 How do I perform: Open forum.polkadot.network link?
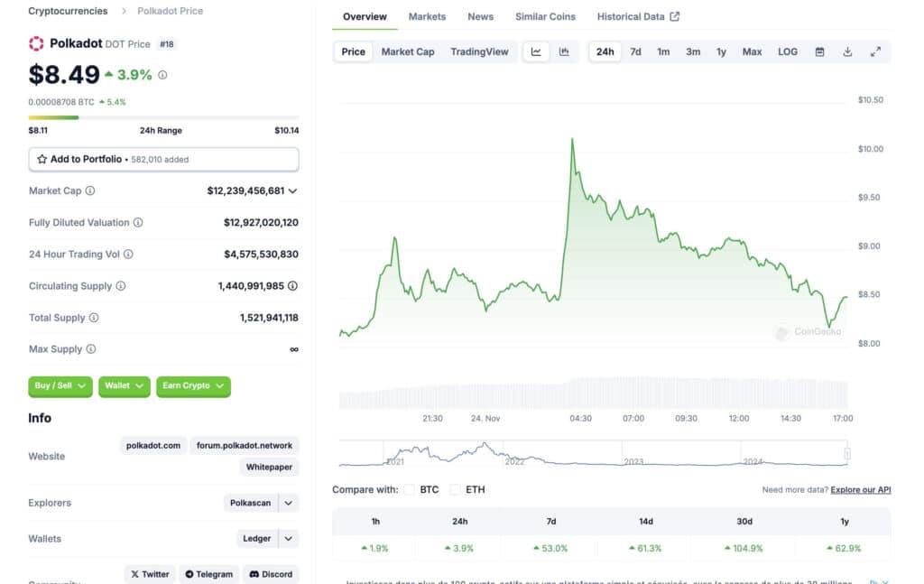(x=245, y=446)
